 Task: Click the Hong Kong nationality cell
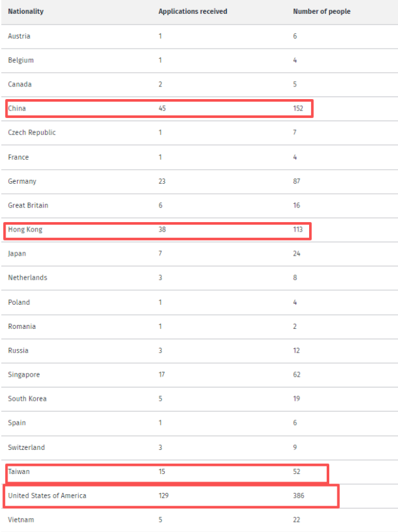(x=25, y=230)
